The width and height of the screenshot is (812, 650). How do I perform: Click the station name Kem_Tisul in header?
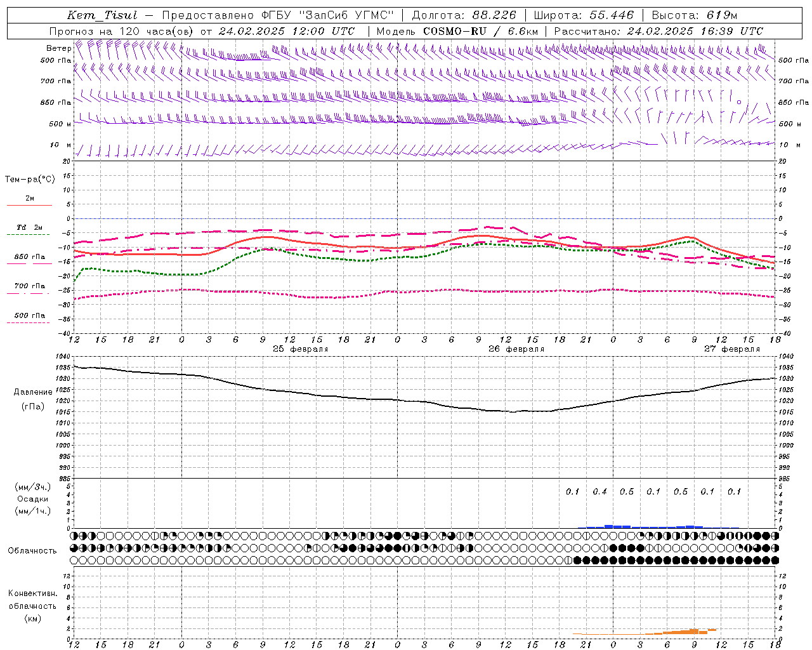[102, 15]
